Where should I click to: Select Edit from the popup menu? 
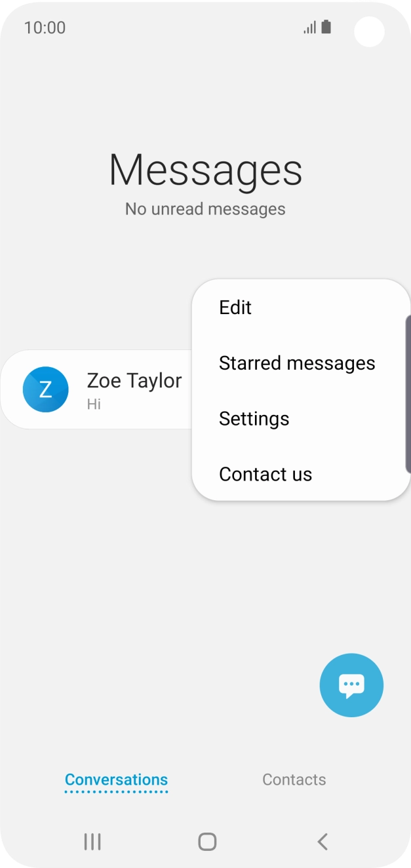235,307
